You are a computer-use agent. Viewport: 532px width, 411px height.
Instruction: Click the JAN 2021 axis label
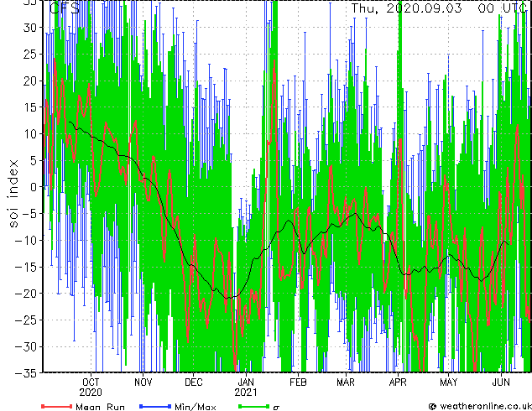246,388
